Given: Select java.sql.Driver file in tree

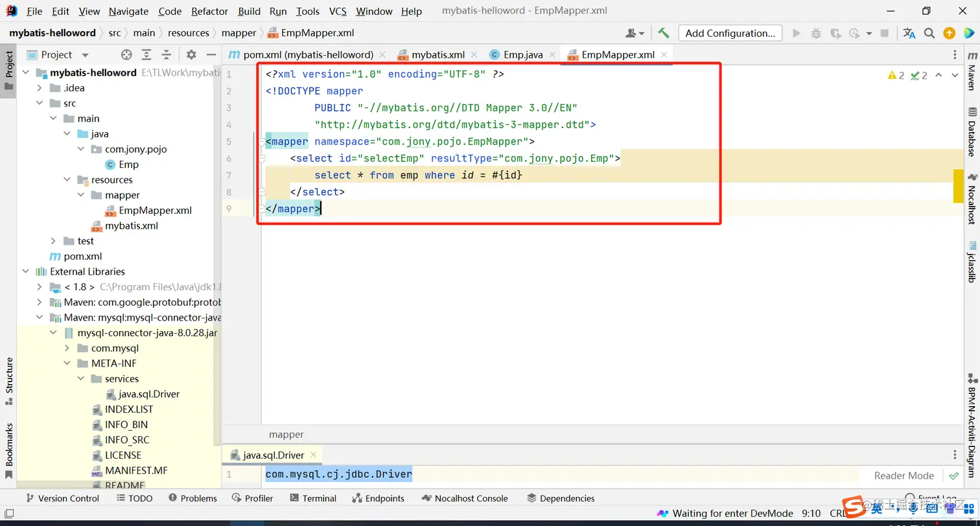Looking at the screenshot, I should 149,394.
